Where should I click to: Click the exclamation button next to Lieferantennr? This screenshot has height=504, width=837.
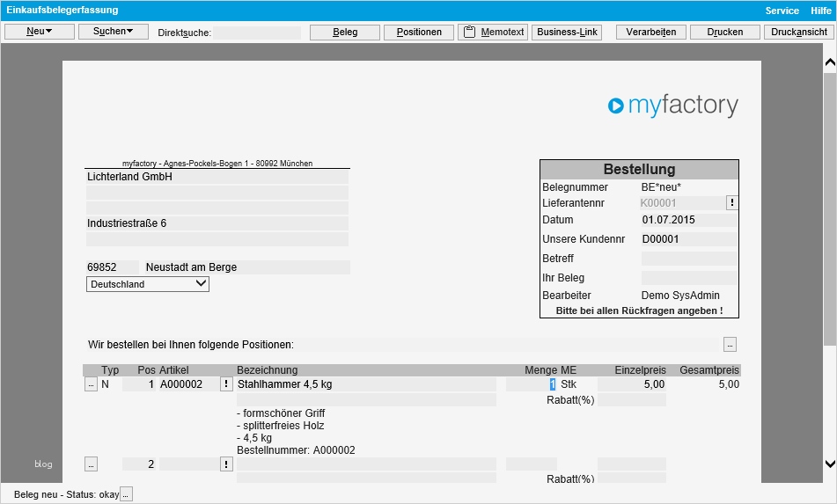coord(732,202)
